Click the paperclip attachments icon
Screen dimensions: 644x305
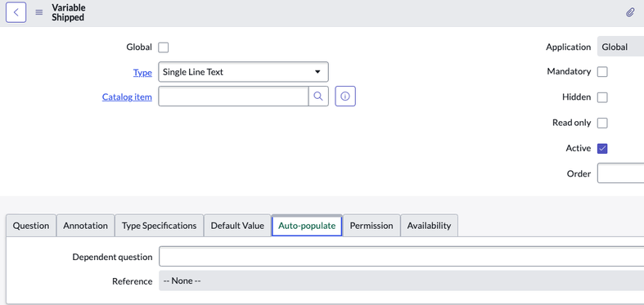click(x=630, y=12)
